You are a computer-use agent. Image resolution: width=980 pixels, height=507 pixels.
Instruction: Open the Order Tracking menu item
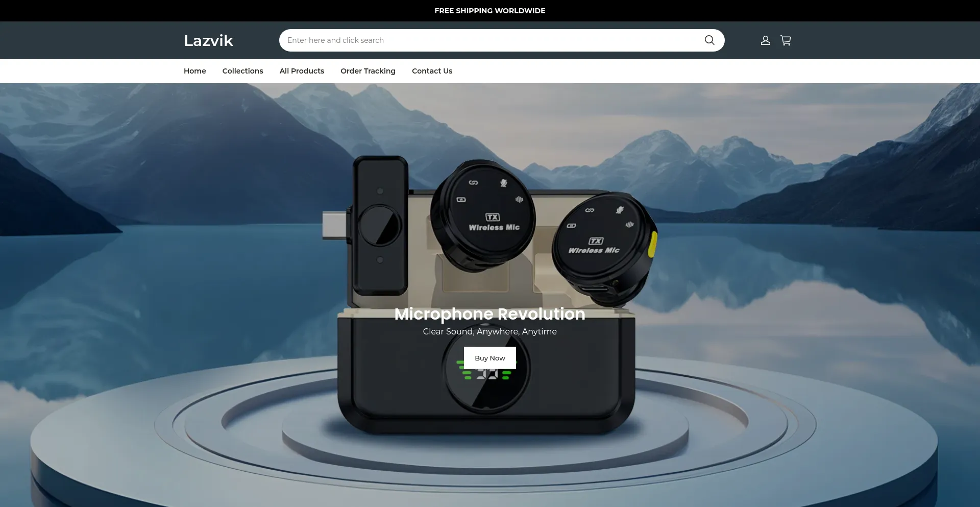368,71
